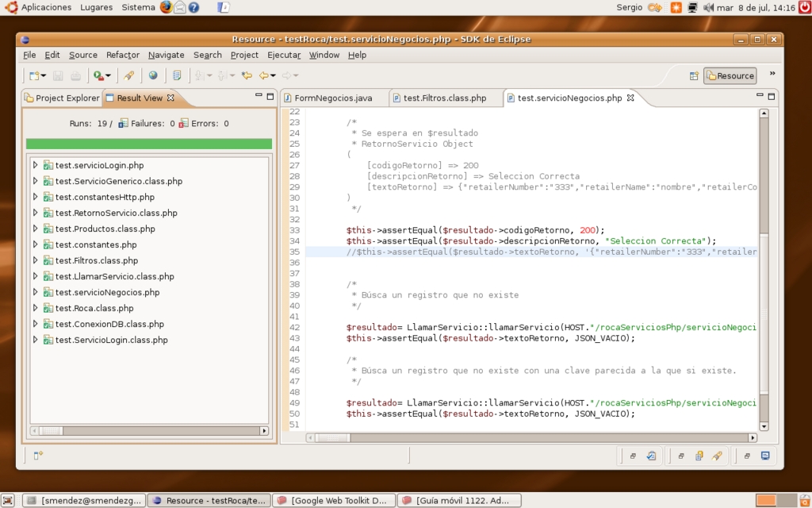Click the fast view icon in status bar
Image resolution: width=812 pixels, height=508 pixels.
click(37, 456)
